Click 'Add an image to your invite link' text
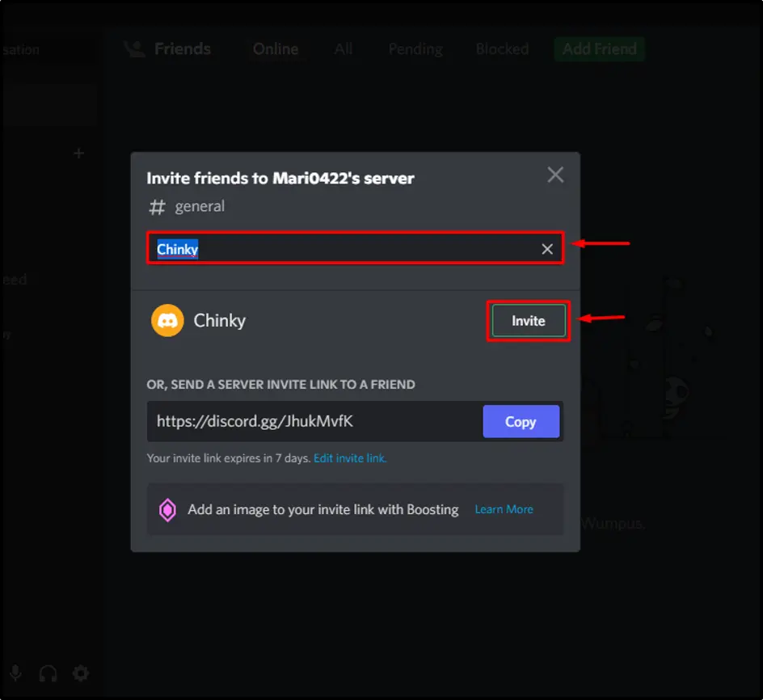Viewport: 763px width, 700px height. tap(323, 510)
